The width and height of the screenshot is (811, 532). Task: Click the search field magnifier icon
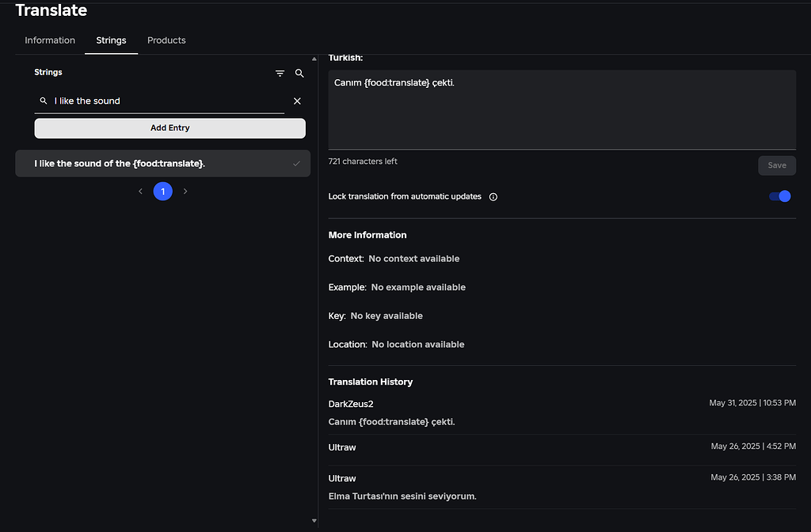point(44,101)
